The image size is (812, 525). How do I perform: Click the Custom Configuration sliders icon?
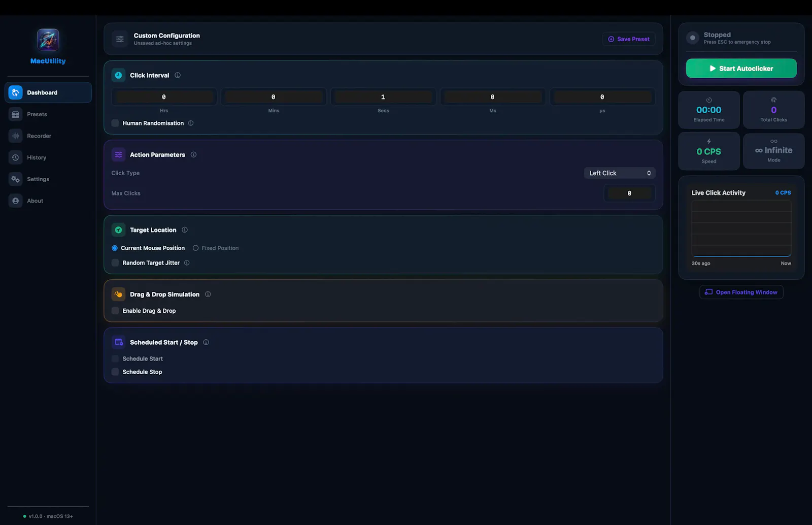click(x=120, y=39)
